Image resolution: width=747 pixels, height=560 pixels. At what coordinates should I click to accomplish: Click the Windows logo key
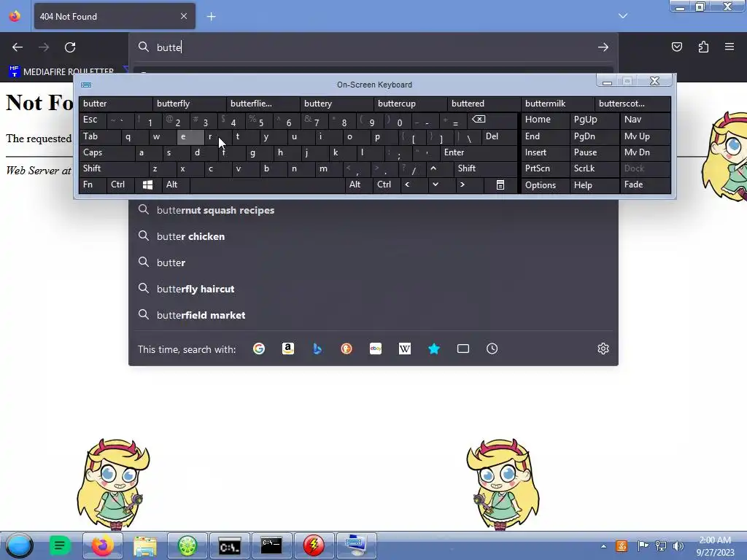click(147, 184)
